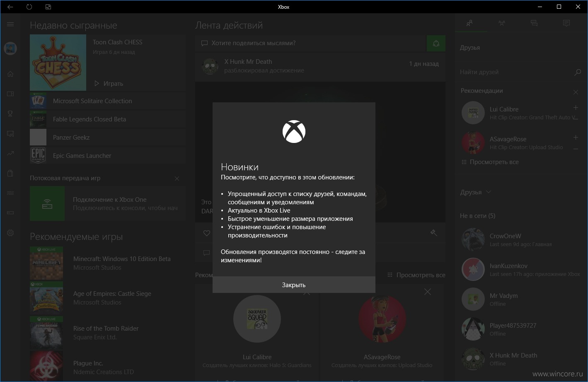Expand the 'Друзья' dropdown filter

(x=476, y=192)
